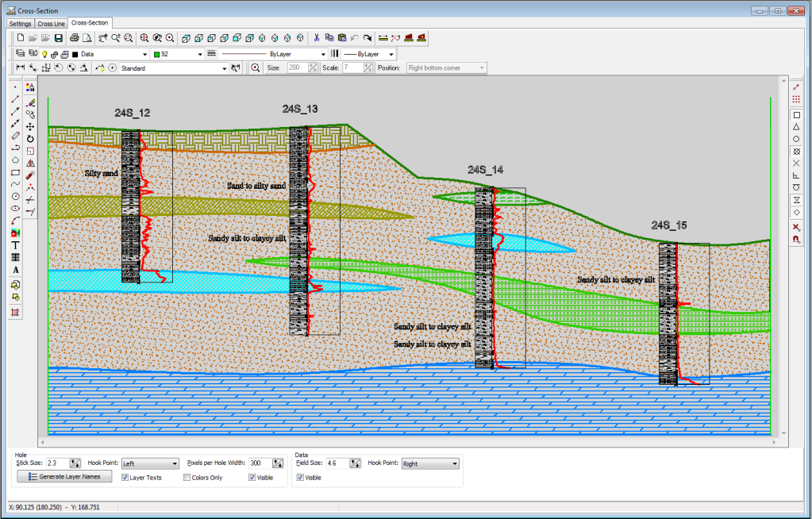The height and width of the screenshot is (519, 812).
Task: Click the green color swatch labeled 92
Action: 156,55
